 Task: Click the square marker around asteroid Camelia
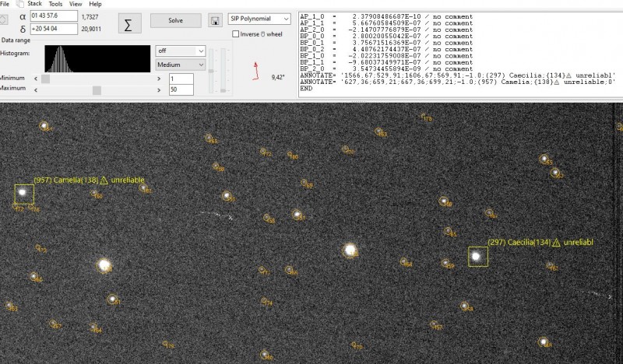[24, 194]
